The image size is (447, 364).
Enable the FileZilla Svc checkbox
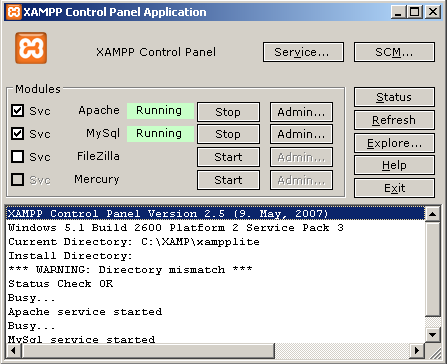pyautogui.click(x=17, y=156)
